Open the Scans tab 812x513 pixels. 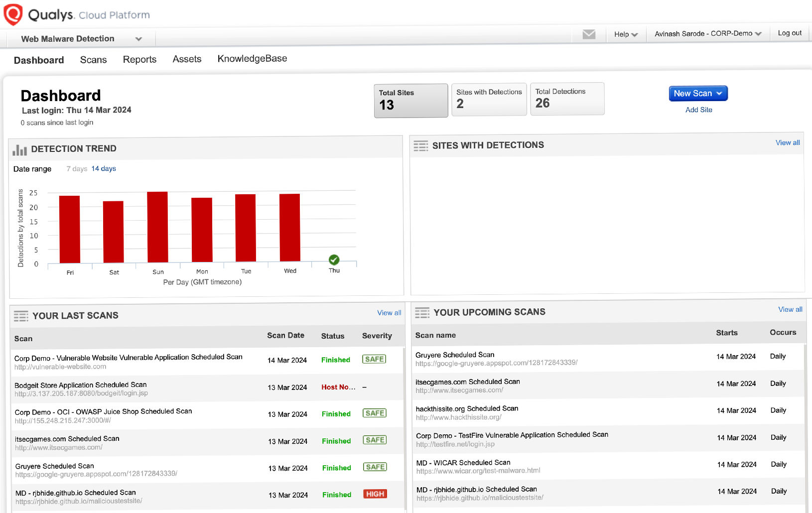tap(93, 60)
